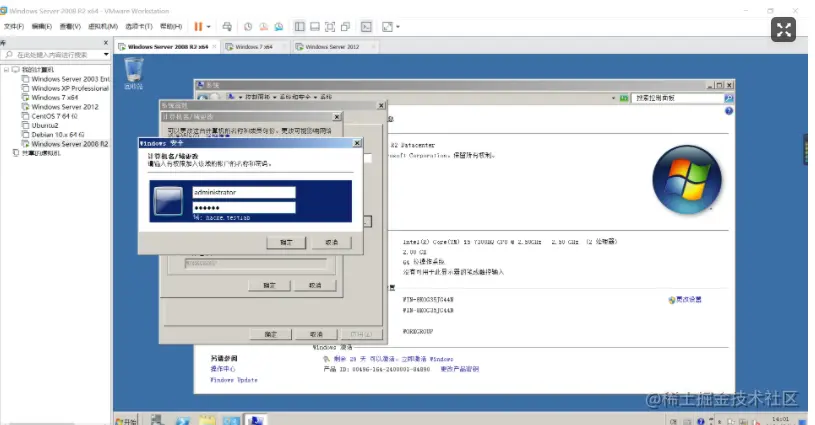Image resolution: width=815 pixels, height=425 pixels.
Task: Collapse the 我的计算机 tree node
Action: 6,70
